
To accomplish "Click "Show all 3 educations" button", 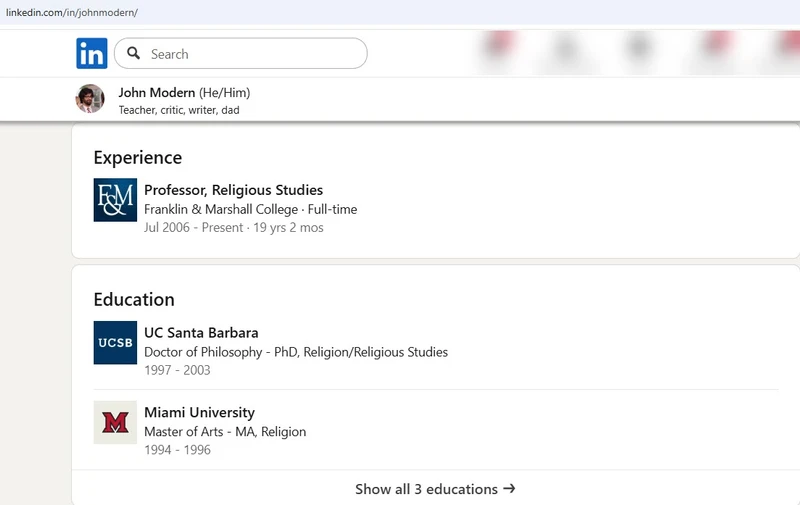I will 435,489.
